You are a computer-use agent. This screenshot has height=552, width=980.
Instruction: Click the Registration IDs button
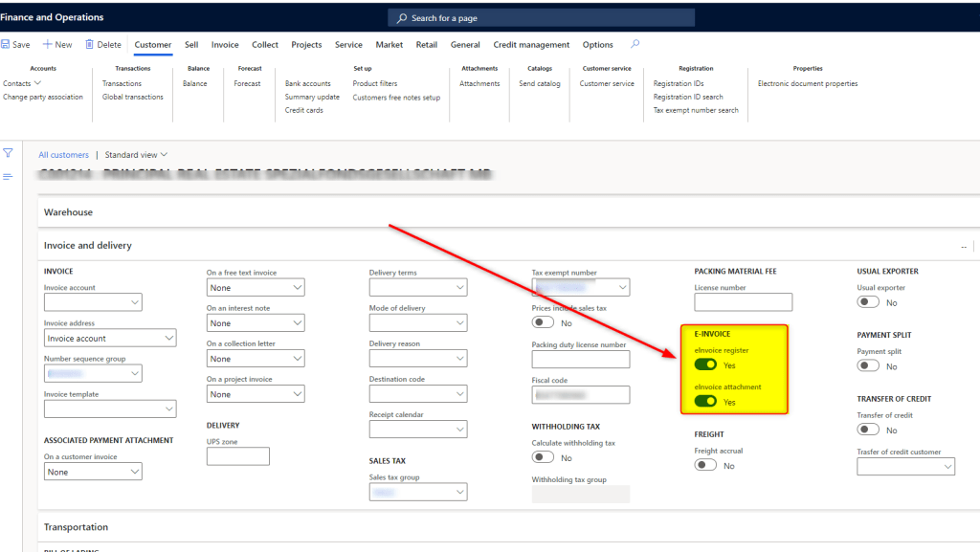[679, 83]
